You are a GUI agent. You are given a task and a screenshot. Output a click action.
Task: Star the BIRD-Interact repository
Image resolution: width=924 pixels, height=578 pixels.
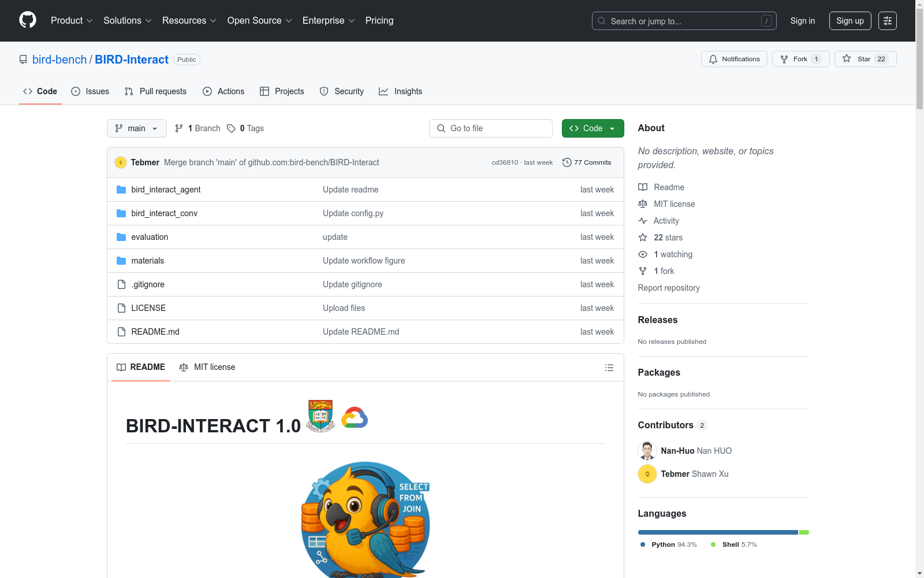[865, 59]
